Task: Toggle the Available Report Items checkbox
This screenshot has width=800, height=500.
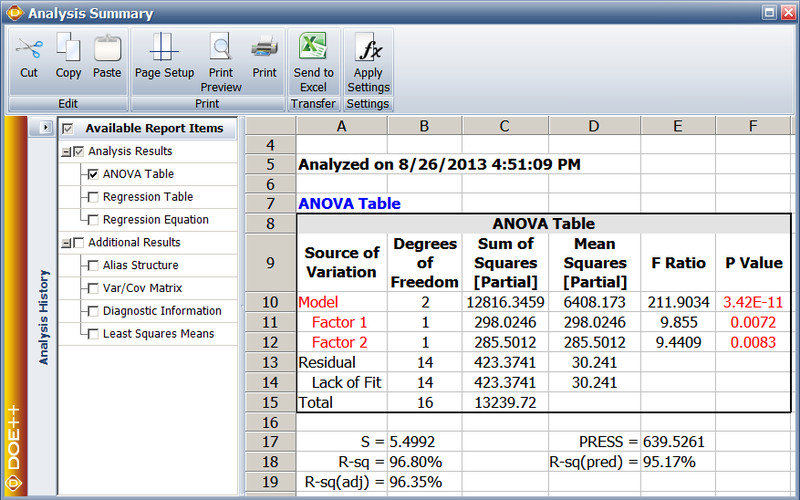Action: point(68,128)
